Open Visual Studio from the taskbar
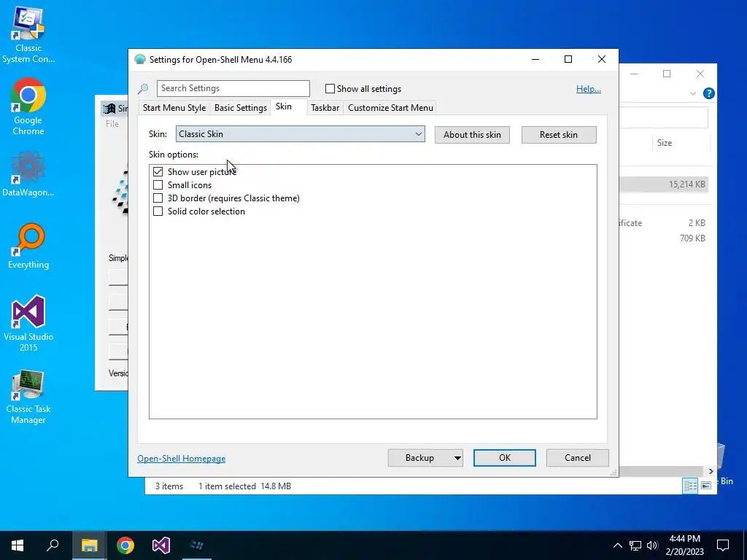This screenshot has height=560, width=747. tap(161, 545)
